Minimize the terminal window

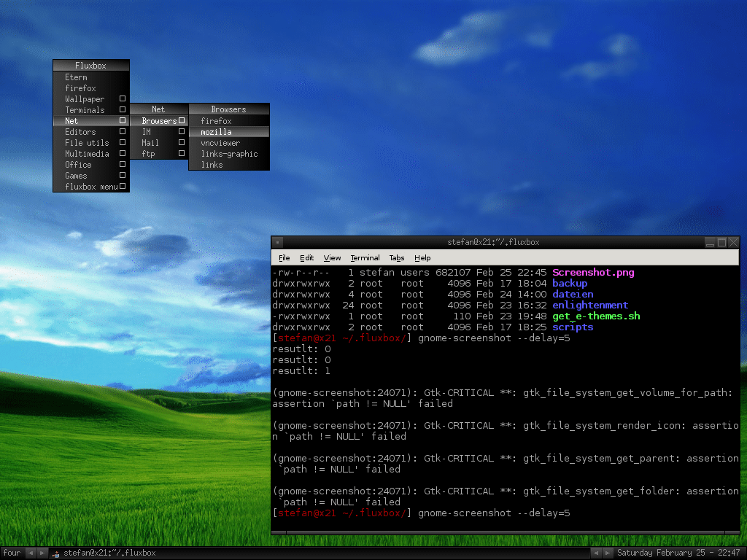(x=710, y=242)
